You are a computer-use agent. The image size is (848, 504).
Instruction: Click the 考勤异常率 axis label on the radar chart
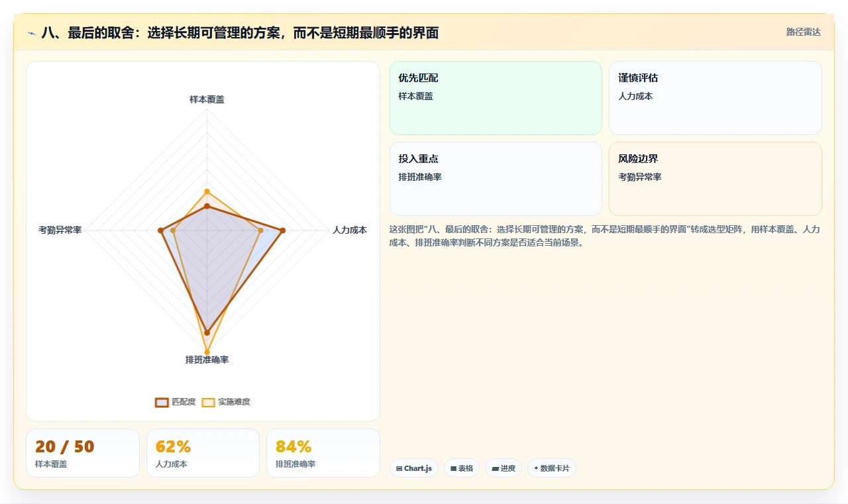[60, 230]
